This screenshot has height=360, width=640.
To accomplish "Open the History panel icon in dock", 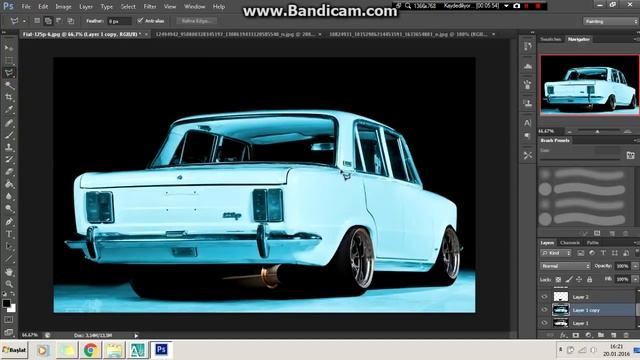I will (x=528, y=46).
